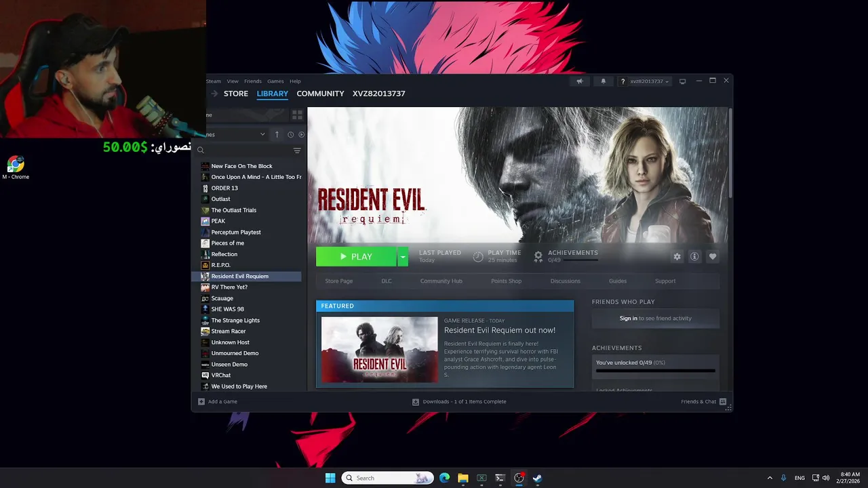The image size is (868, 488).
Task: Open game settings gear for Resident Evil Requiem
Action: (677, 256)
